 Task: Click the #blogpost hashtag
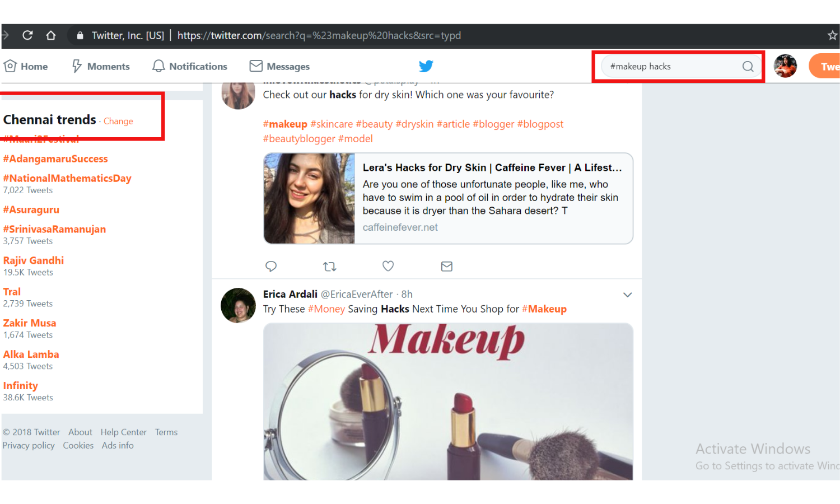click(x=540, y=124)
